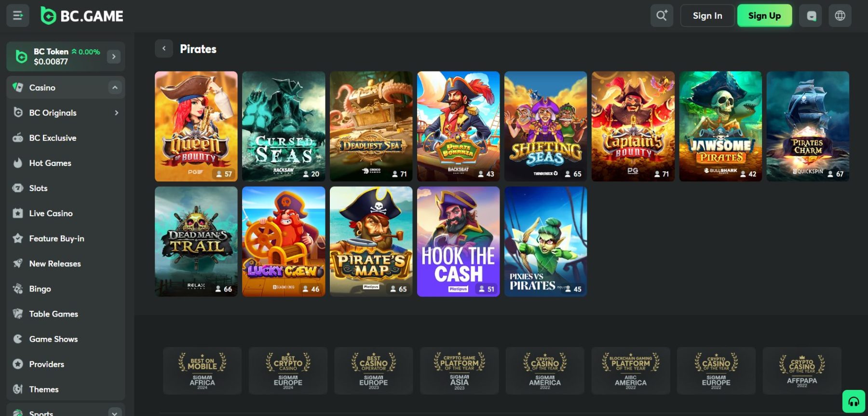The image size is (868, 416).
Task: Open the hamburger sidebar menu icon
Action: [18, 16]
